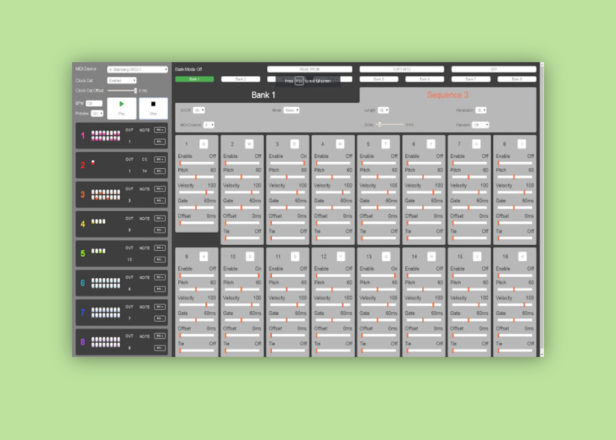Image resolution: width=616 pixels, height=440 pixels.
Task: Click the upper small button in sequence 4 row
Action: 160,218
